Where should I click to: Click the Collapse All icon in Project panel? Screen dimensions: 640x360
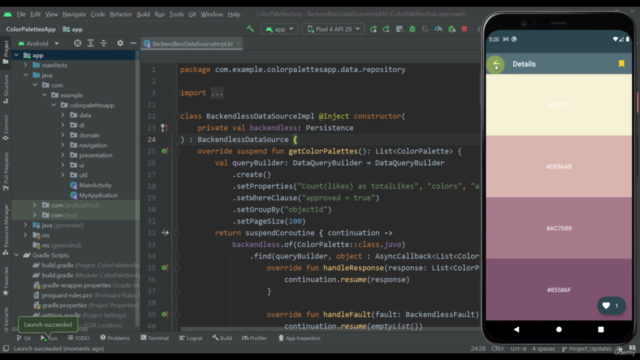click(x=104, y=43)
